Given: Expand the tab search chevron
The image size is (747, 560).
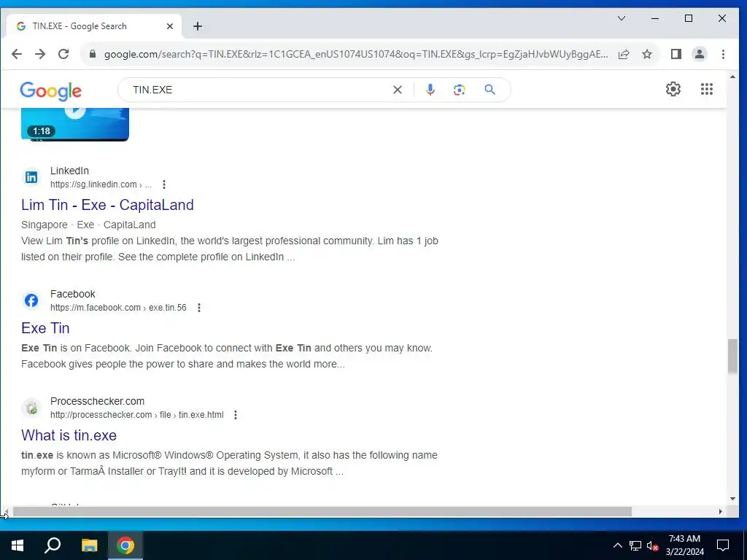Looking at the screenshot, I should pyautogui.click(x=622, y=18).
